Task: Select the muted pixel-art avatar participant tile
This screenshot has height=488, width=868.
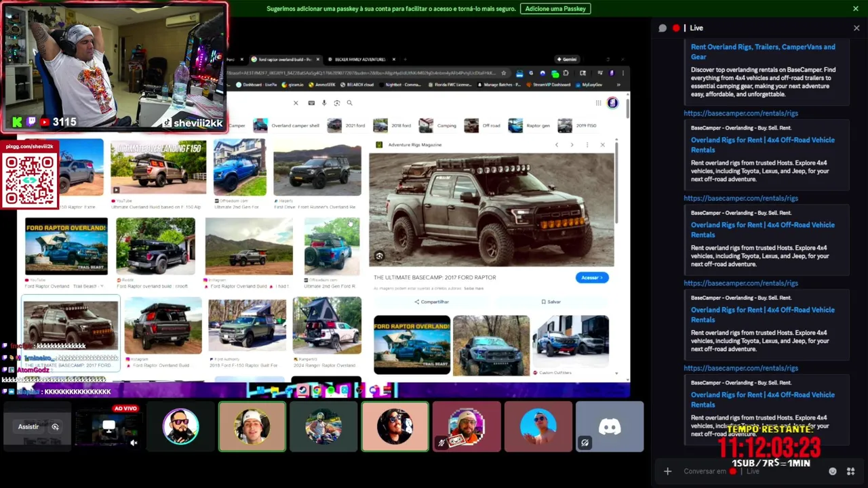Action: (x=467, y=426)
